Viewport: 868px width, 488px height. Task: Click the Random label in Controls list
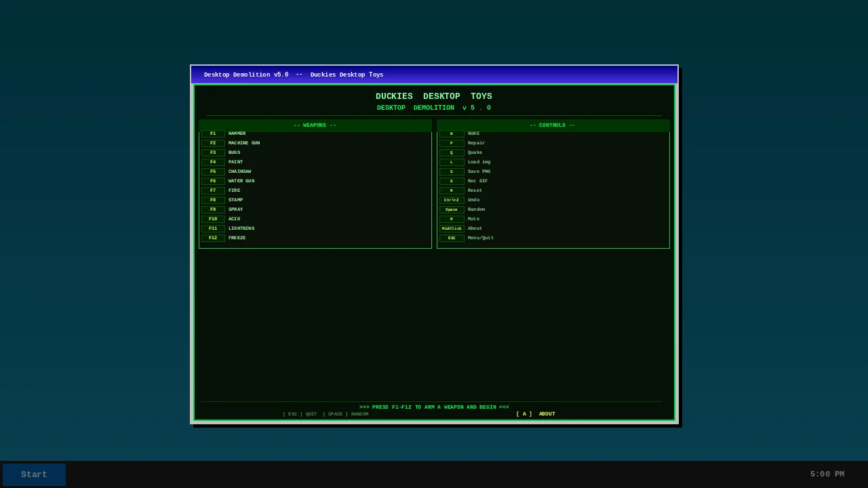[476, 209]
